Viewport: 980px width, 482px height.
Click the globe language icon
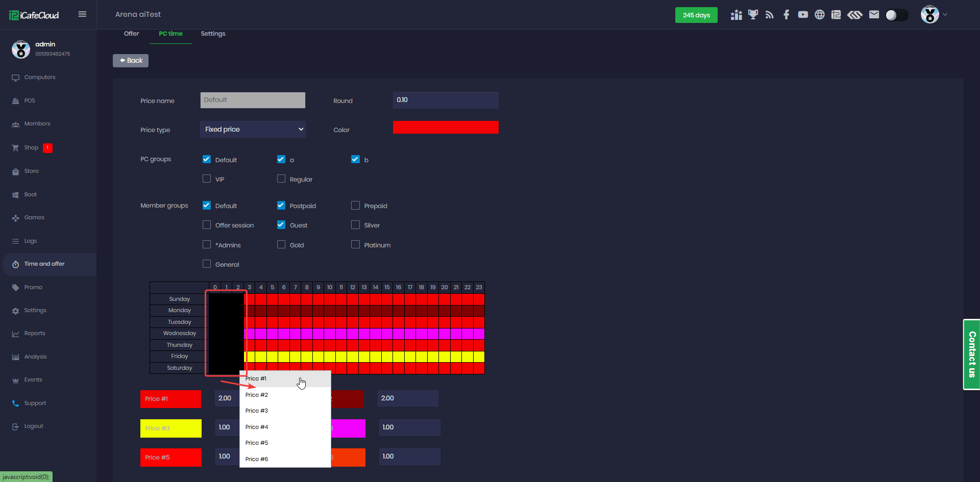819,15
